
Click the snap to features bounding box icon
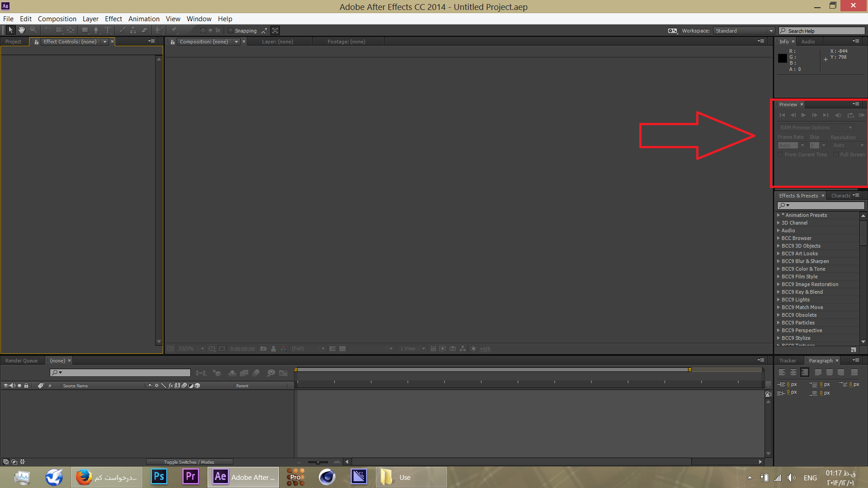(x=275, y=31)
